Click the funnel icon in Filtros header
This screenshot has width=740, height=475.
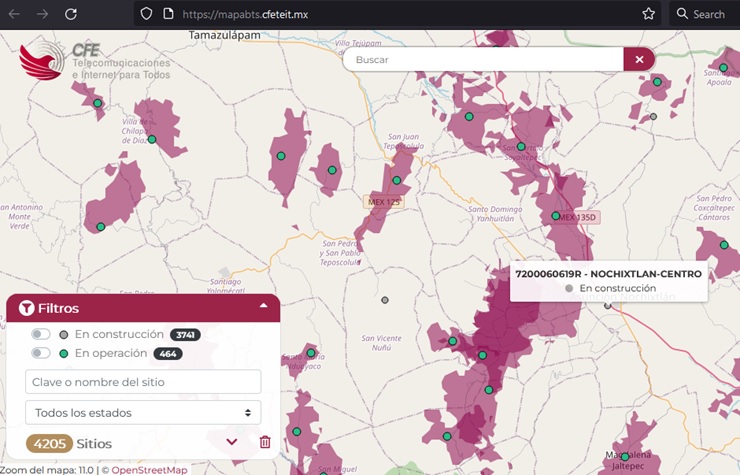click(27, 308)
